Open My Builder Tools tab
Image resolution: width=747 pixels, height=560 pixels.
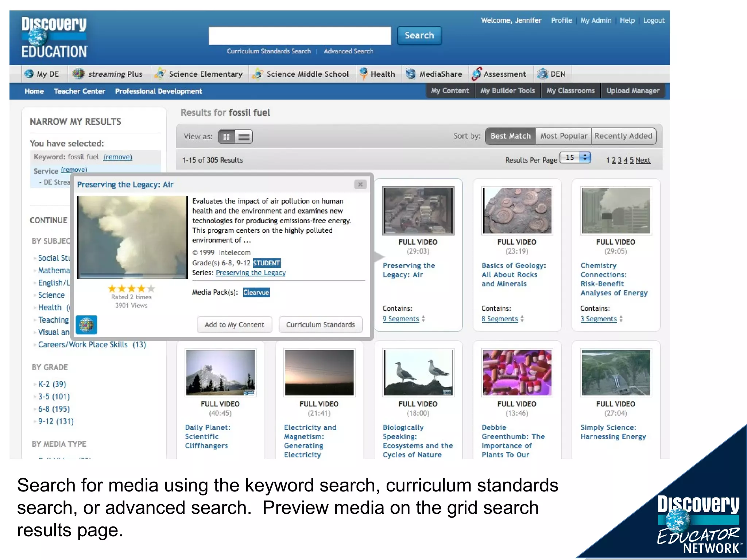[508, 91]
